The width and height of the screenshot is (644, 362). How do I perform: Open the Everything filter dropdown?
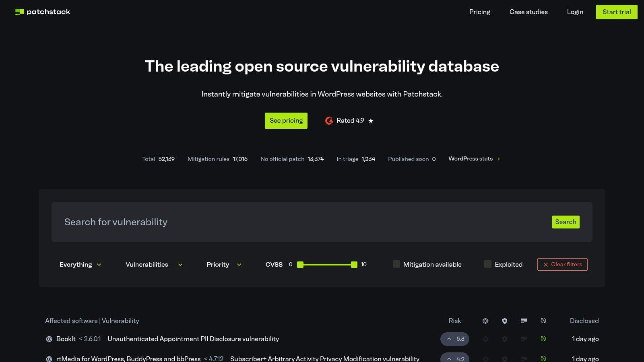tap(80, 265)
